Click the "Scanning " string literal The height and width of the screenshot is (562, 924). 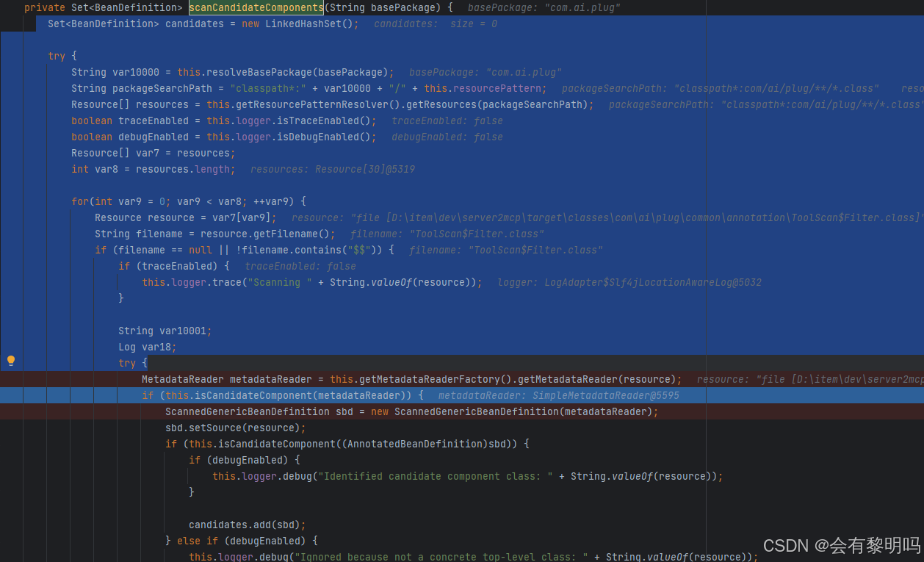[280, 282]
